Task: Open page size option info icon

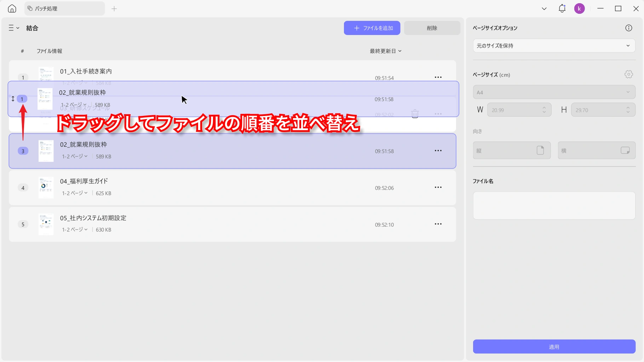Action: coord(628,28)
